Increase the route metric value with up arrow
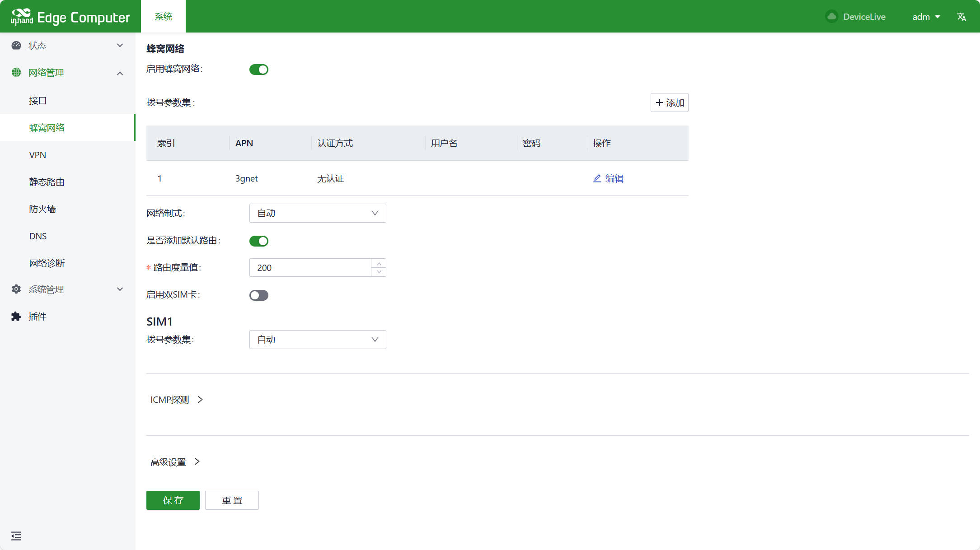This screenshot has height=550, width=980. 379,263
